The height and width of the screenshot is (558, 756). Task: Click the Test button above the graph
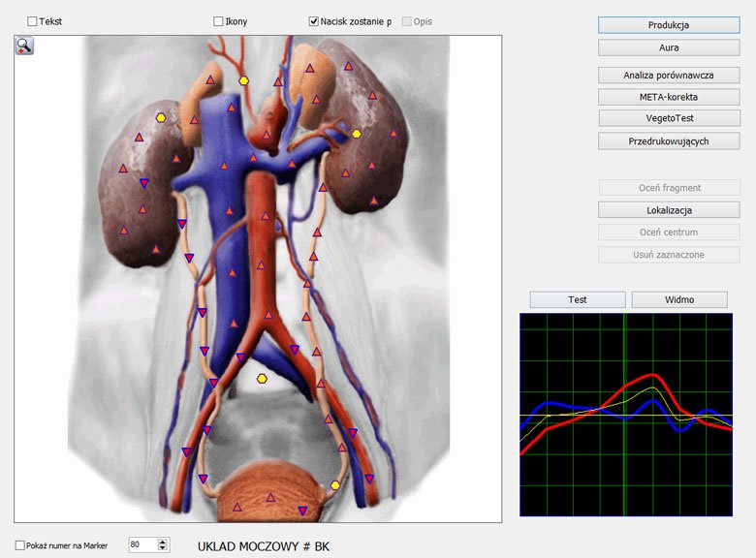[577, 299]
